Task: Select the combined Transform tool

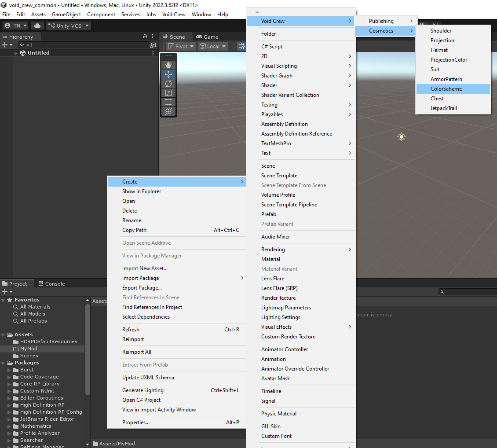Action: coord(168,111)
